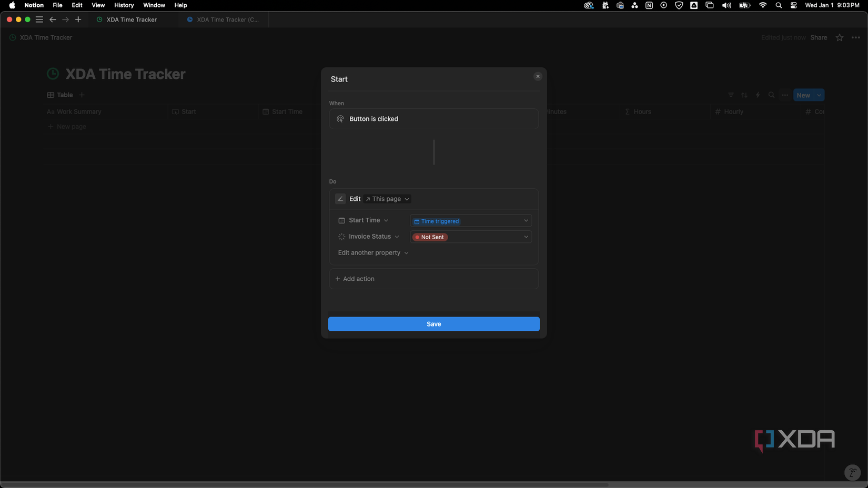868x488 pixels.
Task: Open a new tab with plus icon
Action: [78, 19]
